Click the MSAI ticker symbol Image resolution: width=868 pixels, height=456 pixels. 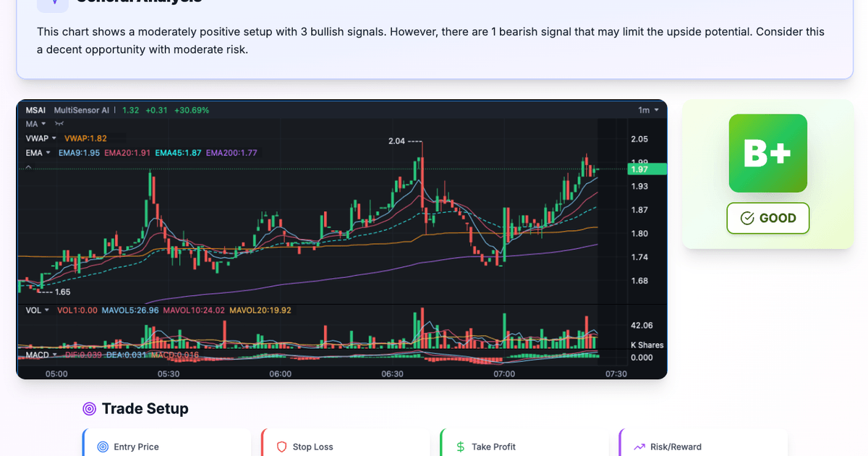click(35, 110)
